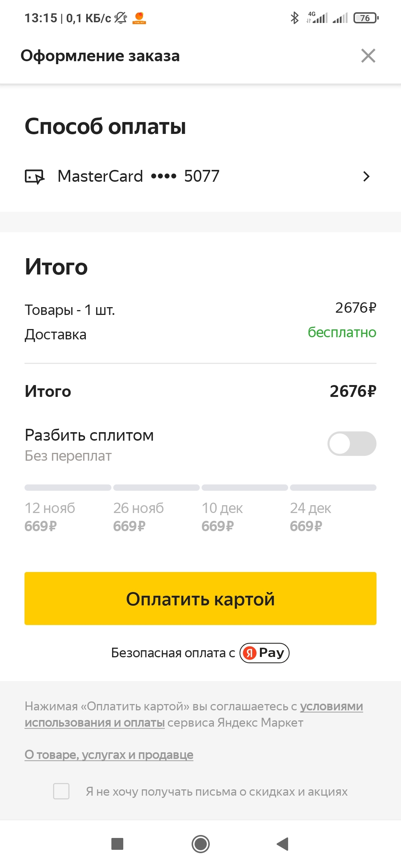Tap the battery level indicator
Viewport: 401px width, 868px height.
pos(366,18)
